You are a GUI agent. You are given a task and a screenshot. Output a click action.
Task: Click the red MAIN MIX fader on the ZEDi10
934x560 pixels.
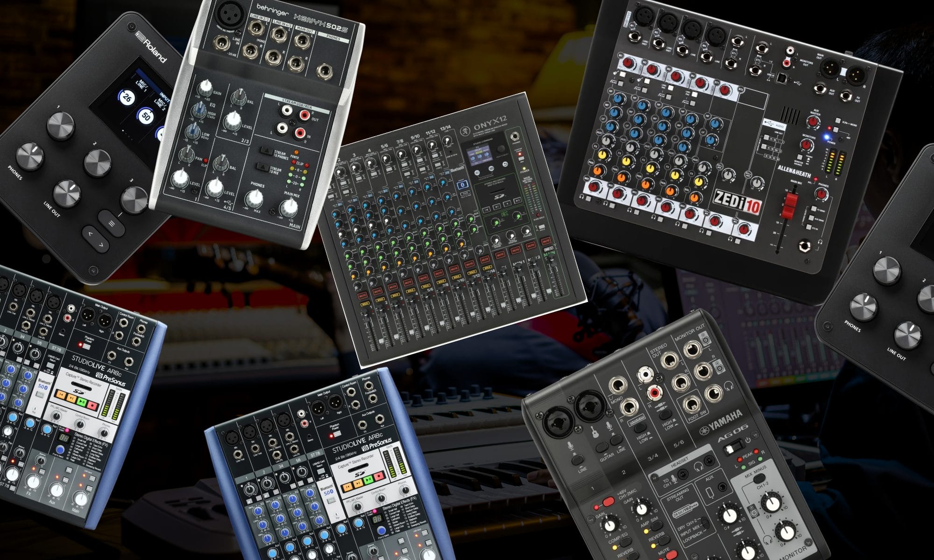[x=790, y=206]
